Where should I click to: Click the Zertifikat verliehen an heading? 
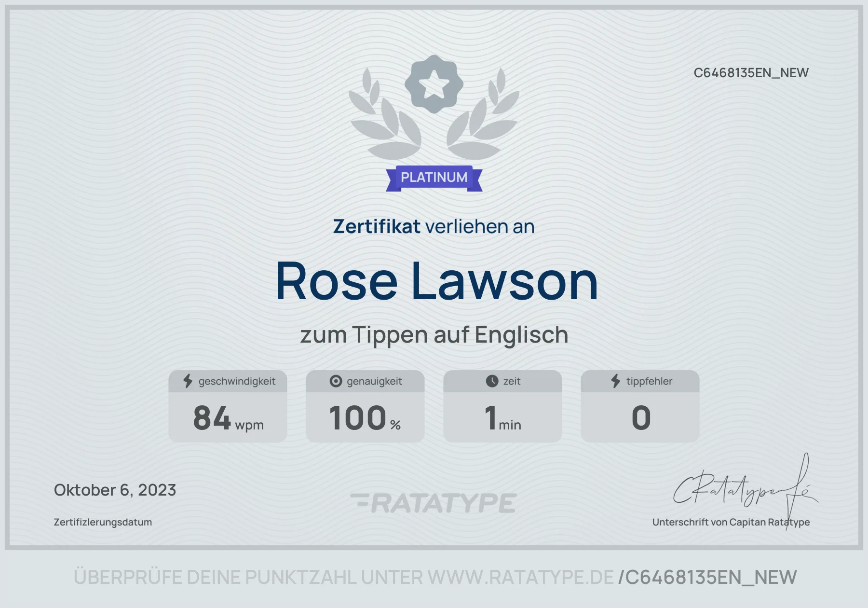click(x=434, y=226)
